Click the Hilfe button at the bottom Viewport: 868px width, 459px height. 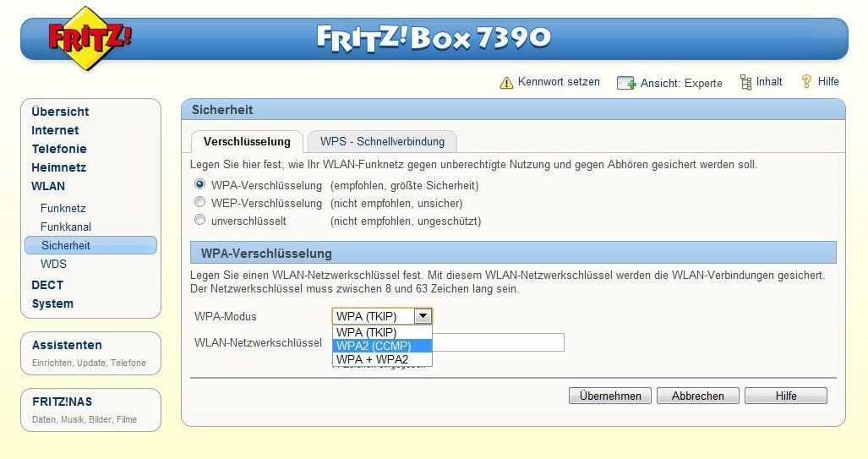point(786,396)
